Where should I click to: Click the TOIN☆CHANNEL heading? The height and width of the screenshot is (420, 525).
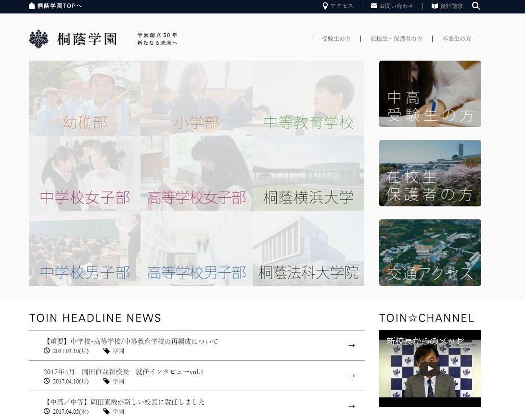426,318
